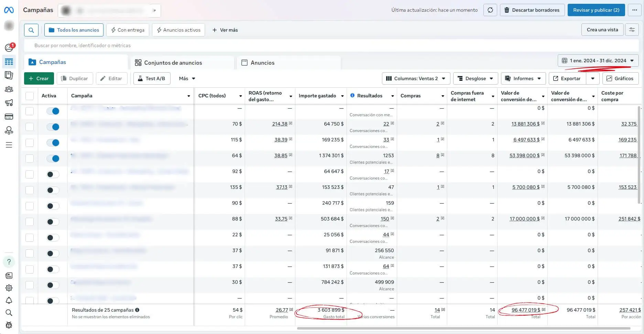Open the view customization sliders icon
Viewport: 644px width, 334px height.
click(x=632, y=30)
